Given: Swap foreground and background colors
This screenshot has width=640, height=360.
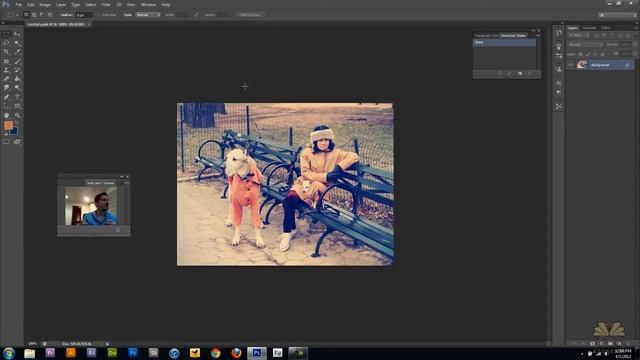Looking at the screenshot, I should pos(17,123).
